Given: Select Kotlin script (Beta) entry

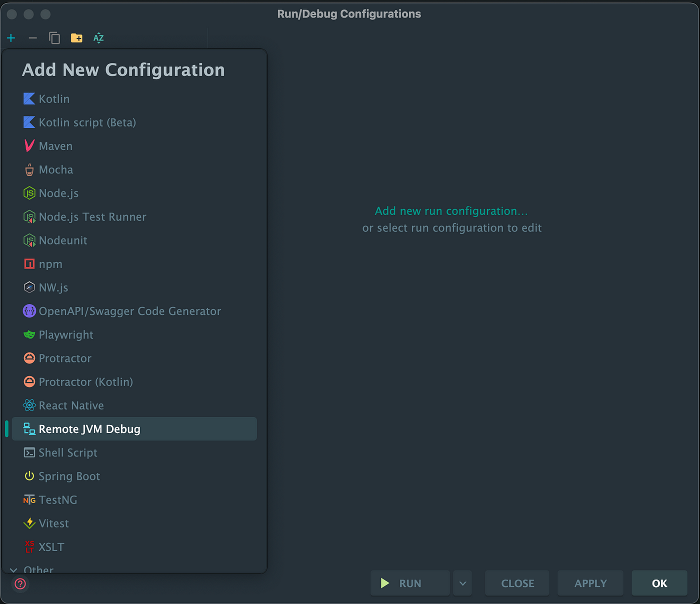Looking at the screenshot, I should tap(87, 122).
